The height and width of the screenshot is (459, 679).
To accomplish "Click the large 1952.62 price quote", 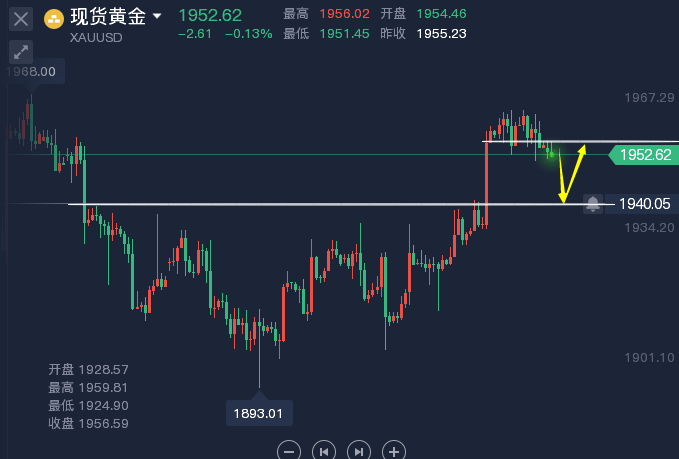I will tap(210, 15).
